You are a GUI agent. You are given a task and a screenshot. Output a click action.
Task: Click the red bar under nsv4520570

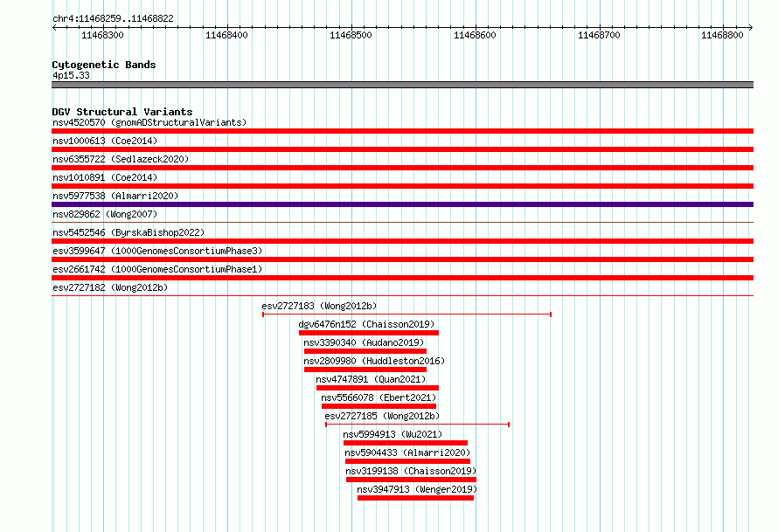(x=402, y=131)
